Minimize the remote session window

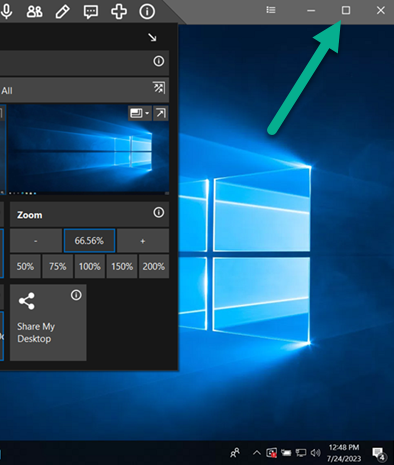(311, 11)
